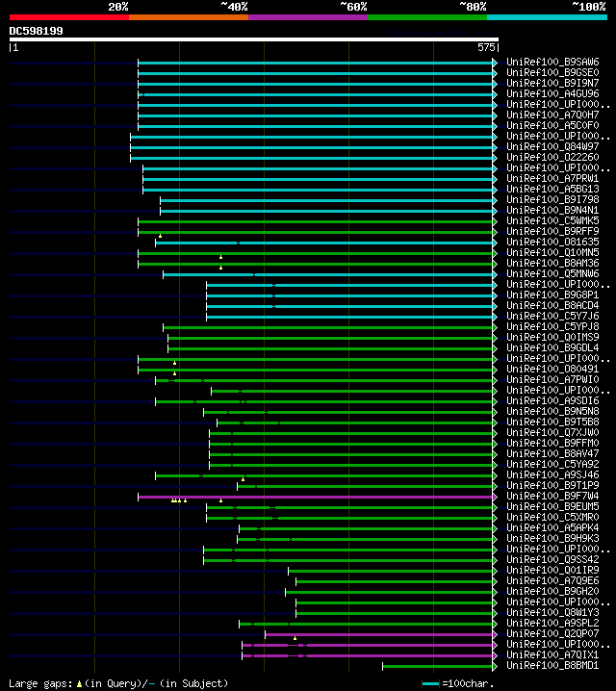
Task: View the UniRef100_A7Q9E6 hit
Action: [552, 580]
